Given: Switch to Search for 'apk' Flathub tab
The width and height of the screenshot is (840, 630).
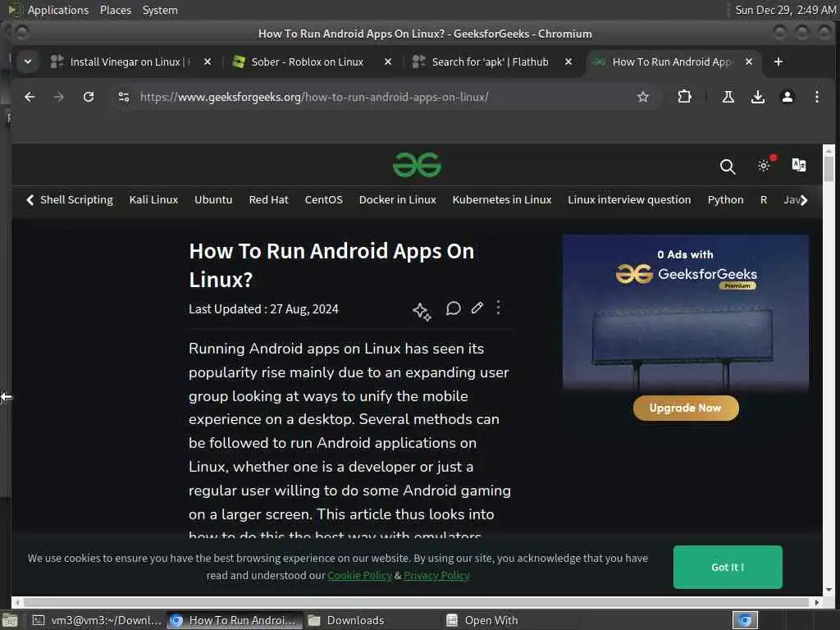Looking at the screenshot, I should click(489, 62).
